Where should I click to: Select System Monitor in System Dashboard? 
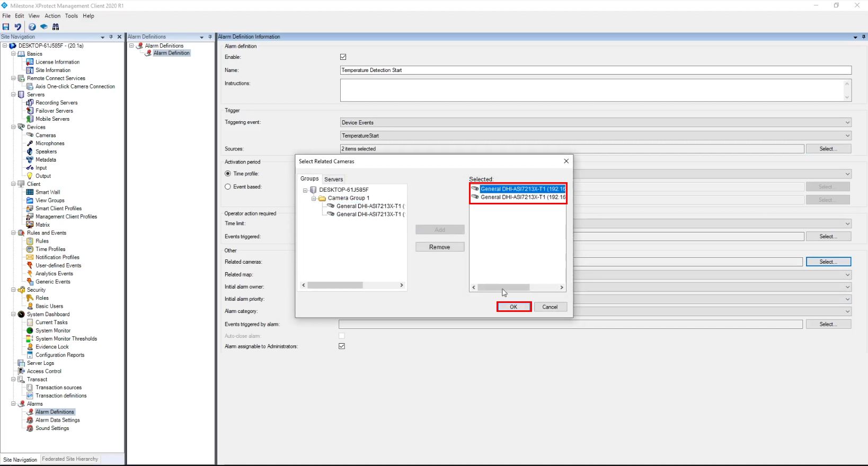(x=52, y=330)
